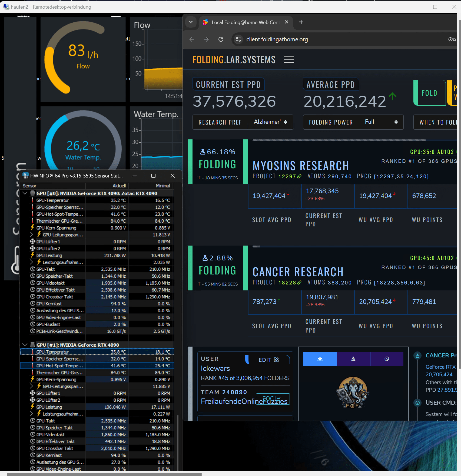Click the flask icon next to 66.18%

point(203,152)
